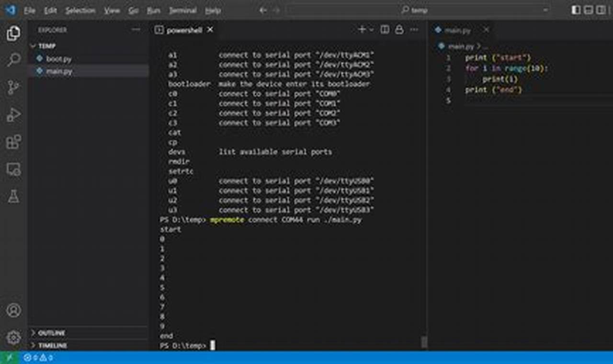Toggle primary side bar layout icon
The height and width of the screenshot is (364, 613).
pos(576,10)
